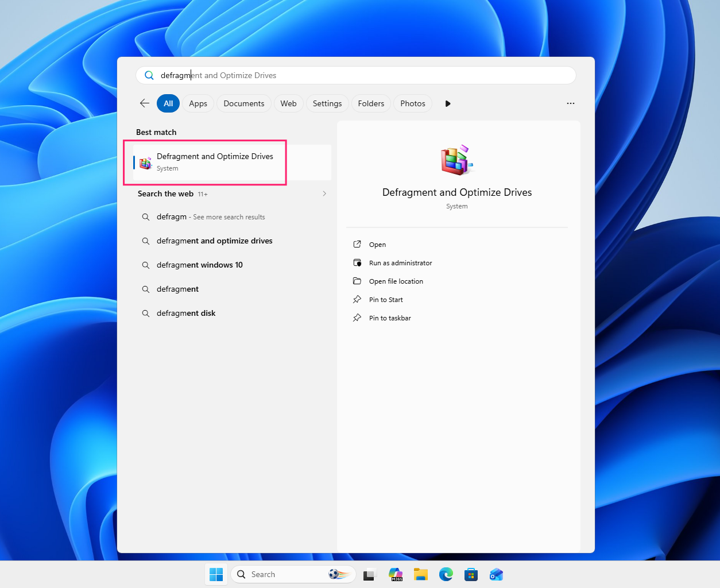Switch to the Settings filter tab
The image size is (720, 588).
tap(327, 103)
